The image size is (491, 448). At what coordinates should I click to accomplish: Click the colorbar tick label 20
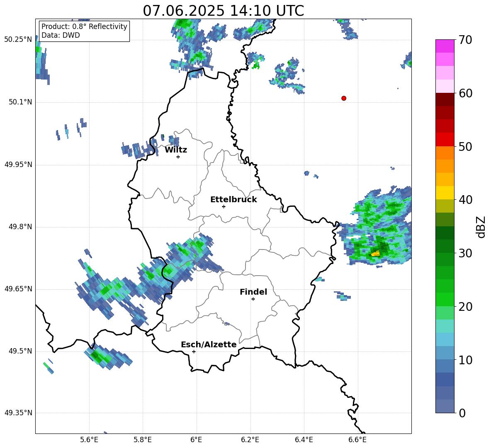[465, 307]
